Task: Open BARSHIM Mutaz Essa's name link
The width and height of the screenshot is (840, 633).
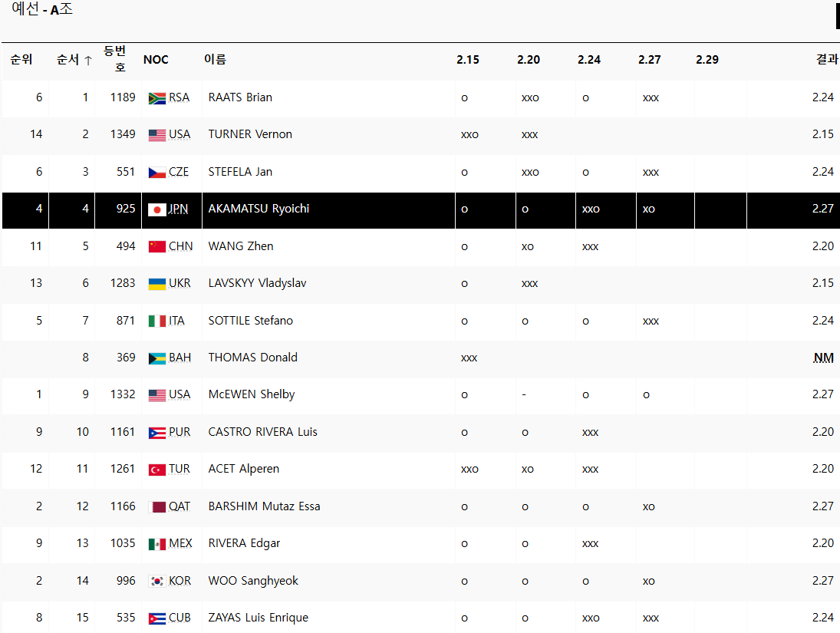Action: point(264,506)
